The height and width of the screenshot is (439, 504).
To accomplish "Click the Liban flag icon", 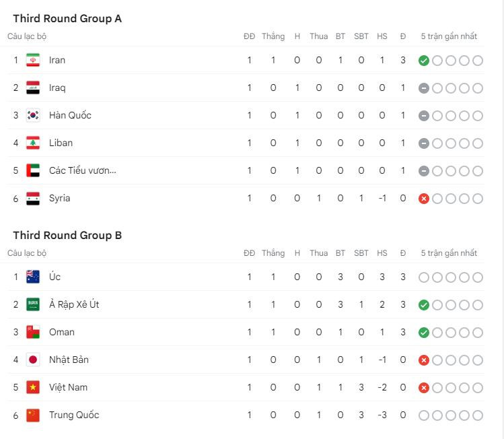I will tap(33, 143).
